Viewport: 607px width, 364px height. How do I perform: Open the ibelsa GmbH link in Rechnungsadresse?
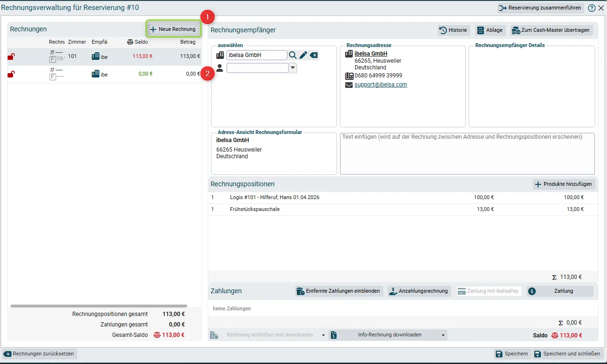coord(371,54)
